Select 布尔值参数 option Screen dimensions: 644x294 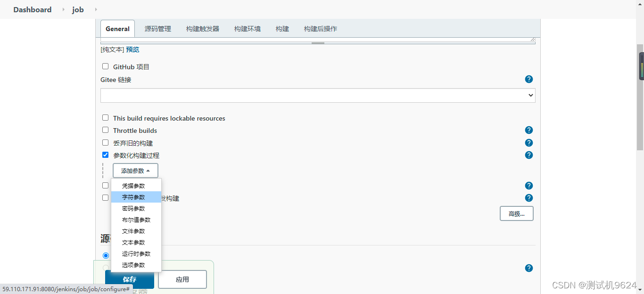point(136,220)
